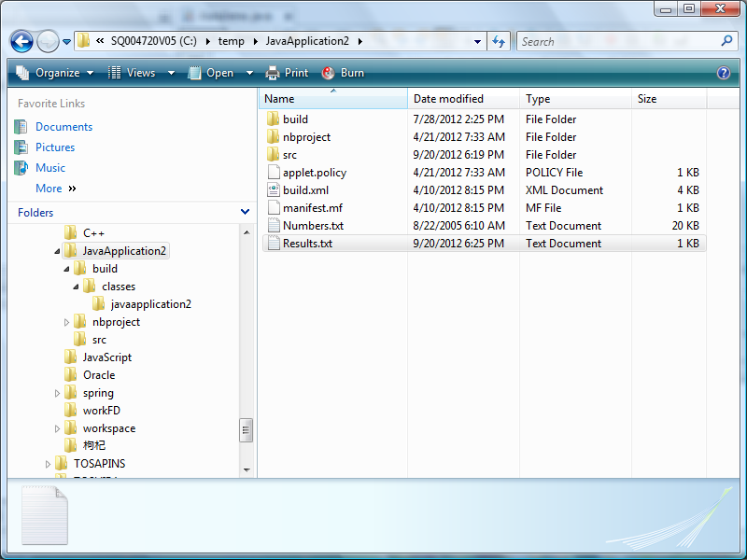Open the Organize menu
This screenshot has height=560, width=747.
(55, 73)
